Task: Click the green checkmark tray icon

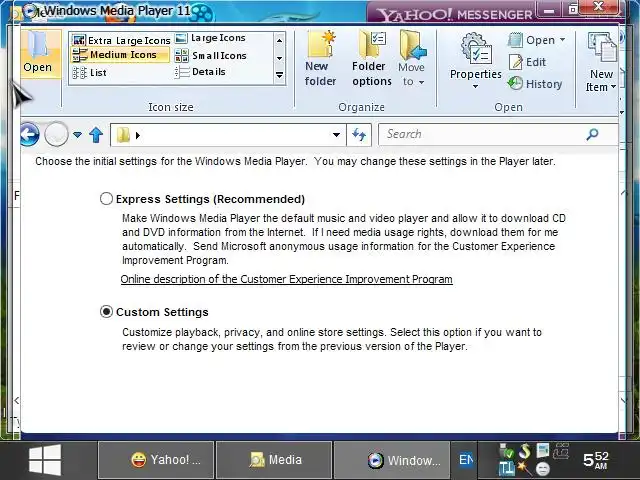Action: pyautogui.click(x=507, y=452)
